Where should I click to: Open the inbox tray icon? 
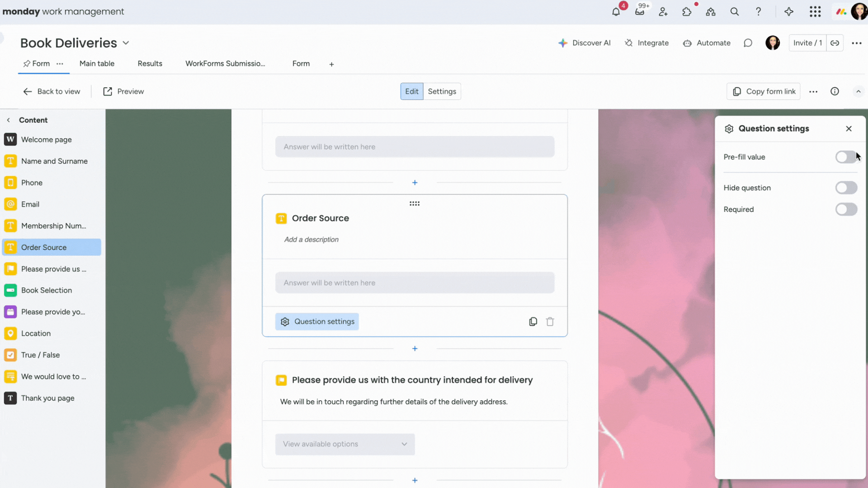639,12
